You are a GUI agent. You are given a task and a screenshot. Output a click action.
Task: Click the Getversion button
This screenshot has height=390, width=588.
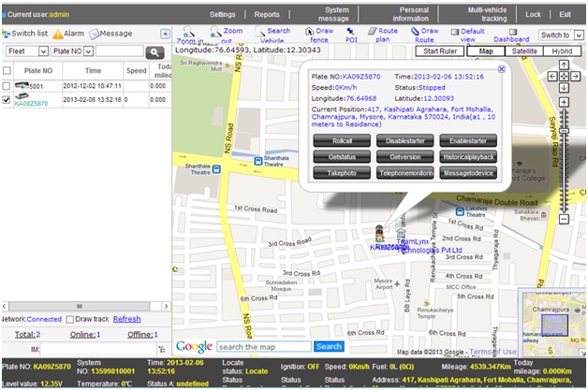tap(405, 157)
